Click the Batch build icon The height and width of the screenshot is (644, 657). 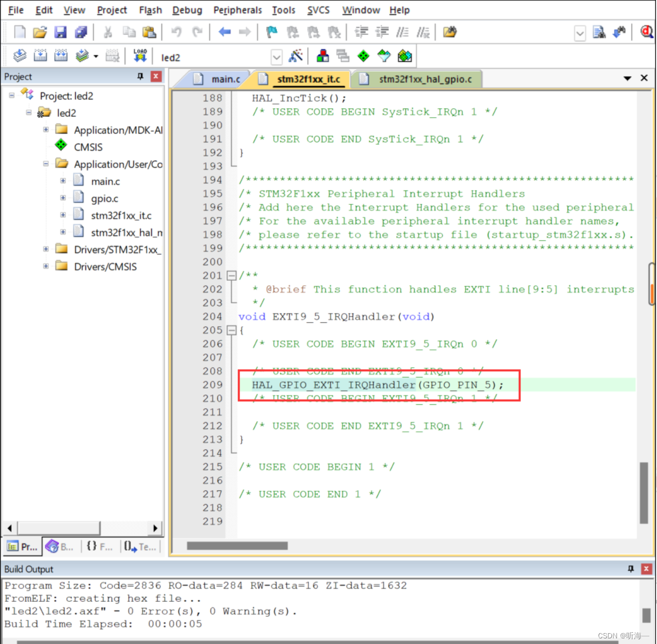click(82, 55)
